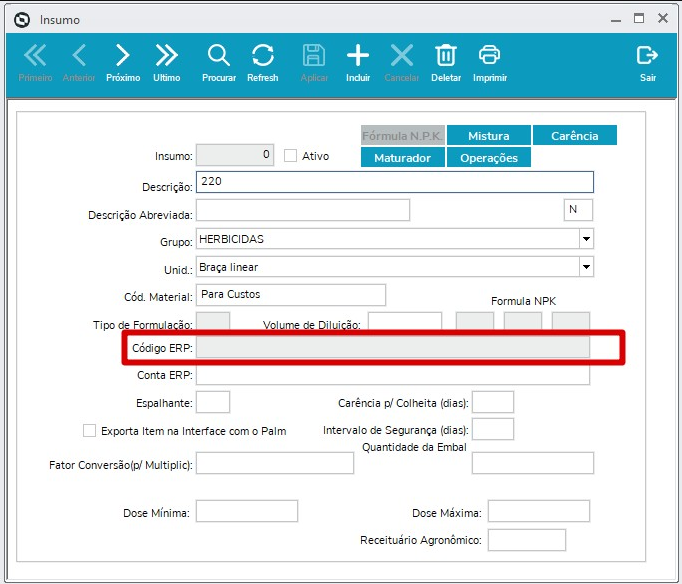Screen dimensions: 682x584
Task: Click the middle Formula NPK box
Action: pyautogui.click(x=523, y=320)
